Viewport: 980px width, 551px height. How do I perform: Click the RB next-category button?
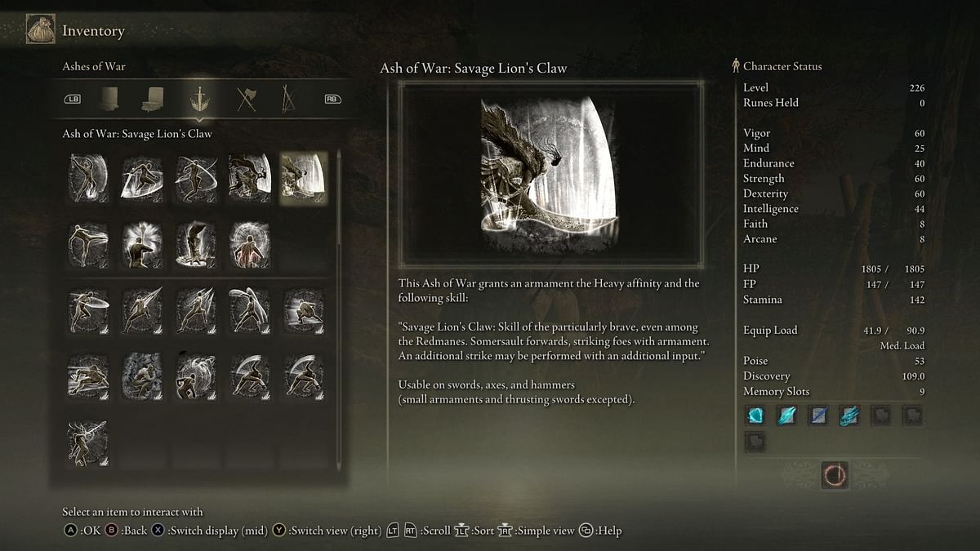(332, 100)
